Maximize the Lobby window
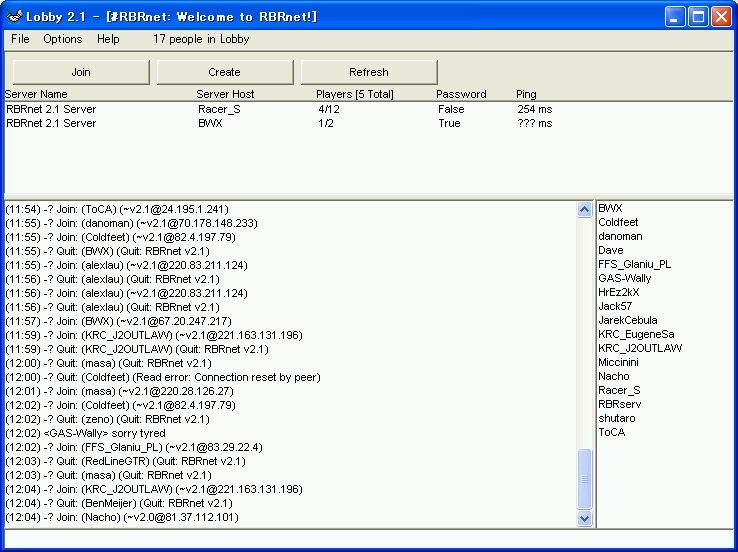The height and width of the screenshot is (552, 738). coord(698,15)
